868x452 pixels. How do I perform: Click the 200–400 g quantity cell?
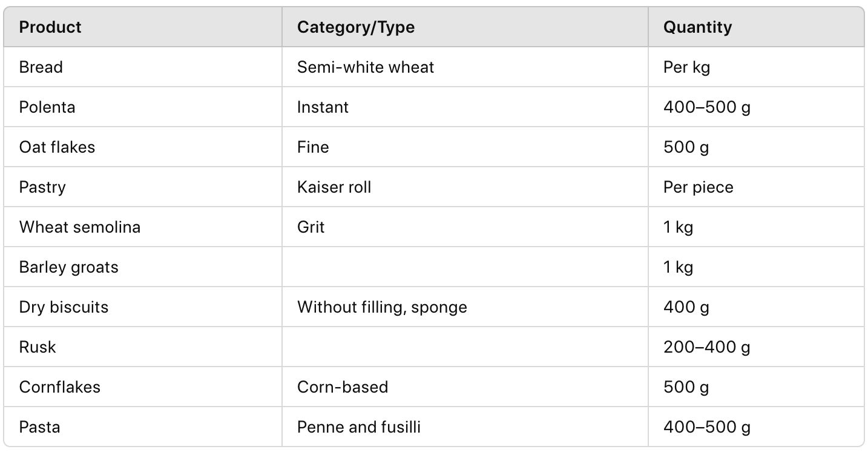coord(706,347)
